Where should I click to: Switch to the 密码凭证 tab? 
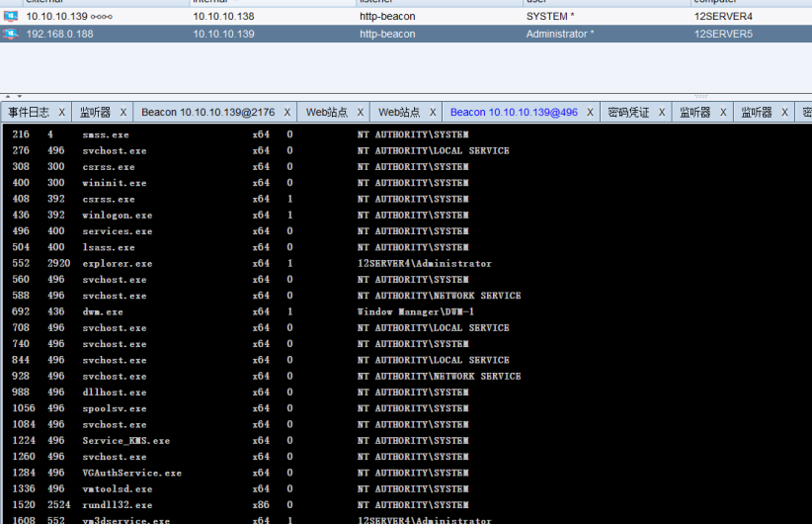click(629, 113)
